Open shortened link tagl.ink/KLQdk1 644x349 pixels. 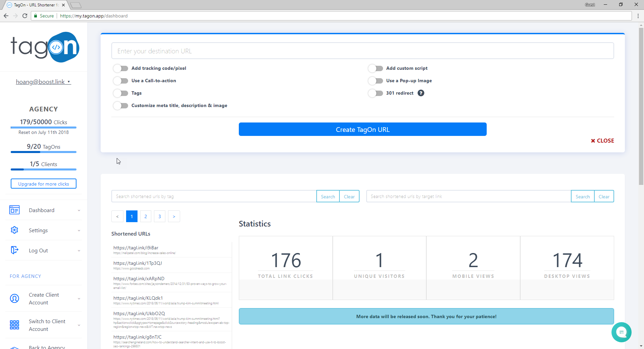(x=138, y=298)
